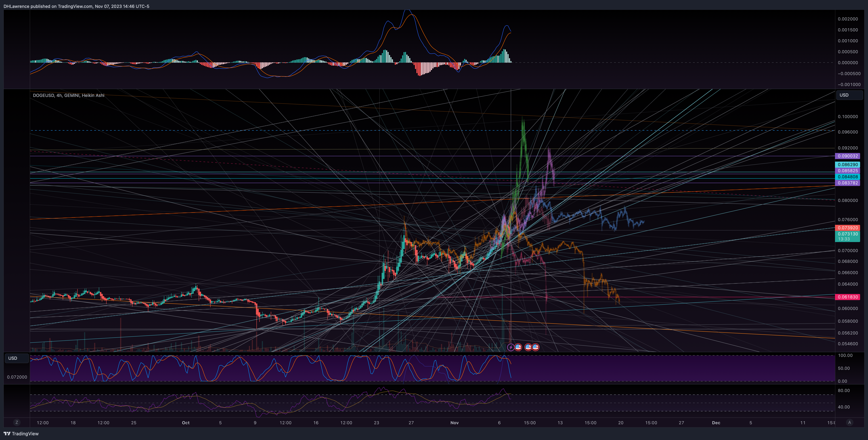868x440 pixels.
Task: Select the 0.084808 cyan price label
Action: point(847,177)
